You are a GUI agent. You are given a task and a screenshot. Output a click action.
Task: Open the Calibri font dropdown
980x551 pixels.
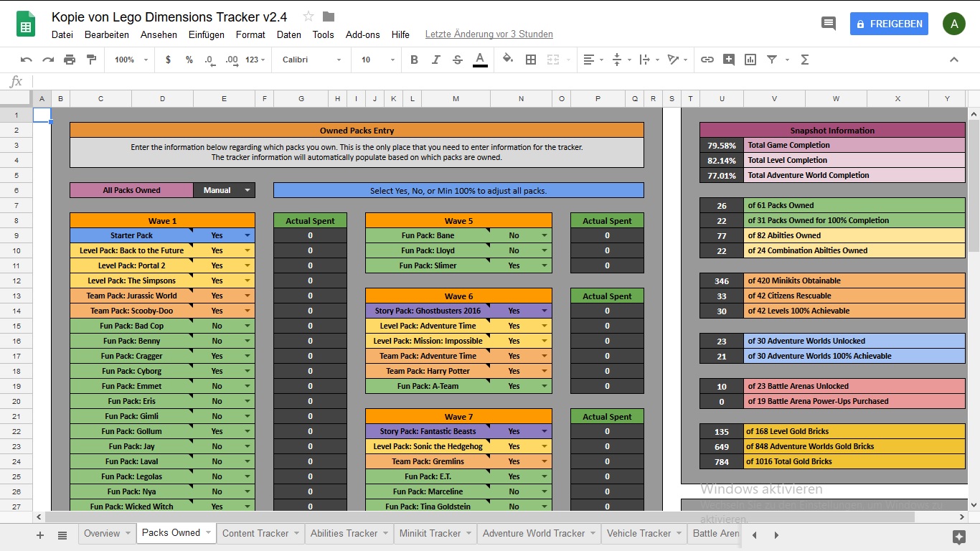(312, 60)
